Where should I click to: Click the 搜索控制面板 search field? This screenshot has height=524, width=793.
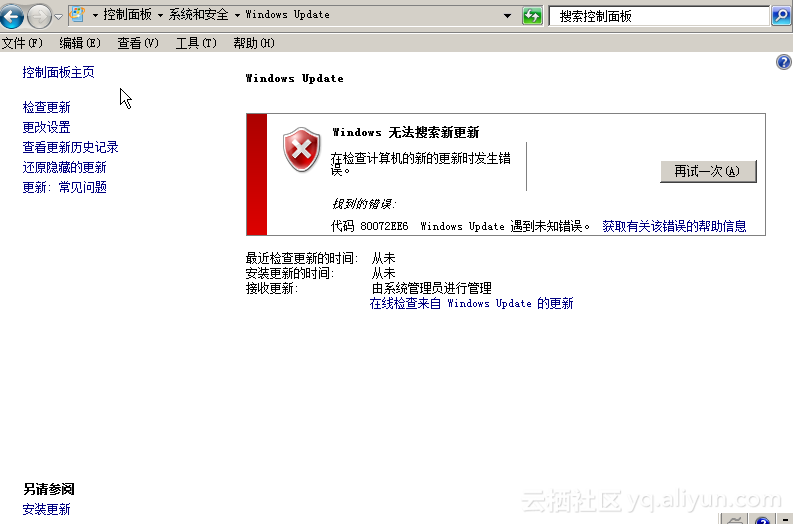click(659, 16)
